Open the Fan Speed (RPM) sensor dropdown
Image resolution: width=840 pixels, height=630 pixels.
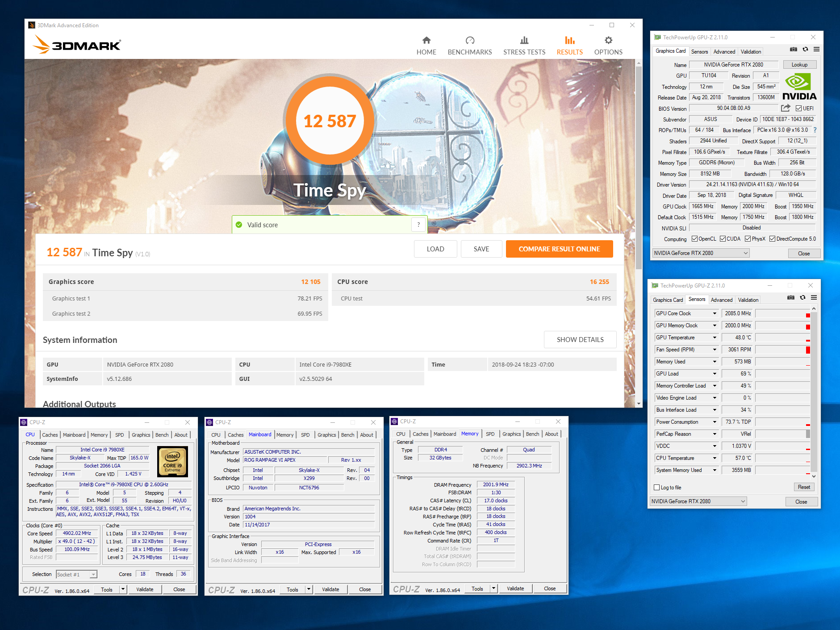(715, 350)
